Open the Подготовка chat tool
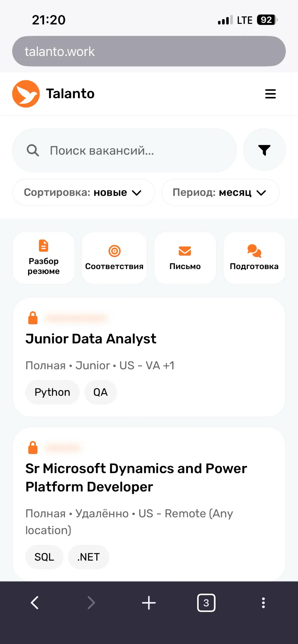This screenshot has height=644, width=298. click(x=254, y=258)
